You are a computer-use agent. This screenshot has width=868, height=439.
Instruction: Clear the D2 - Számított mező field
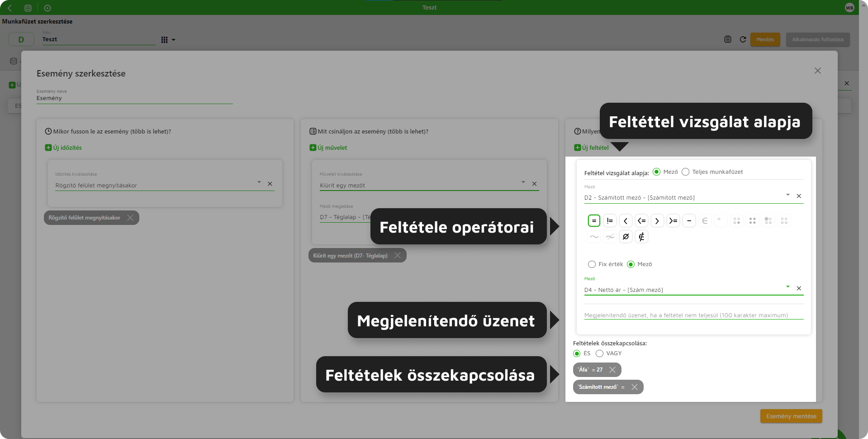799,196
